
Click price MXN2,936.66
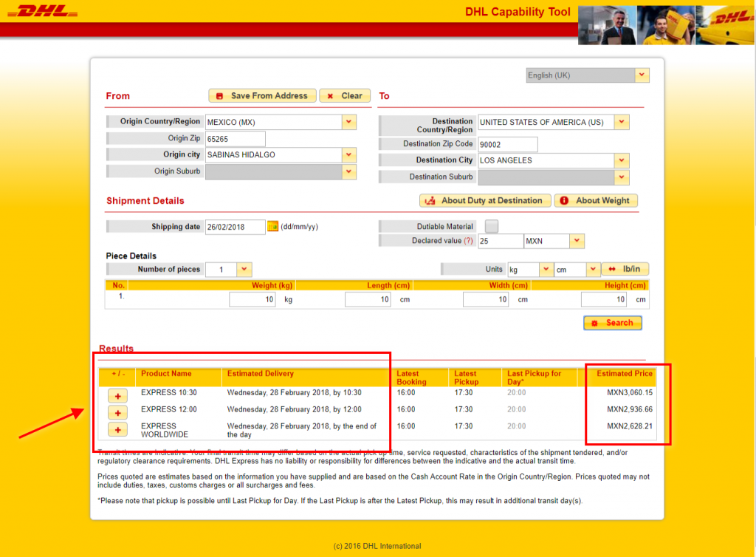pyautogui.click(x=630, y=409)
